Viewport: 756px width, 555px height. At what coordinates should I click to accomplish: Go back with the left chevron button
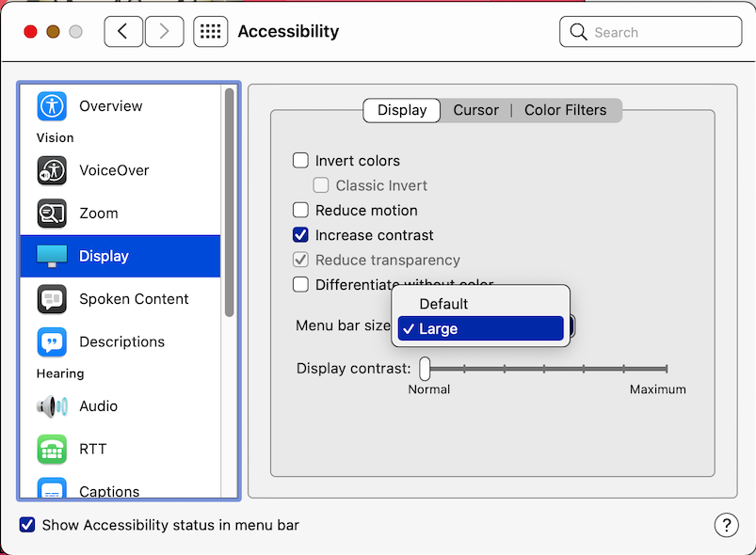click(x=123, y=32)
